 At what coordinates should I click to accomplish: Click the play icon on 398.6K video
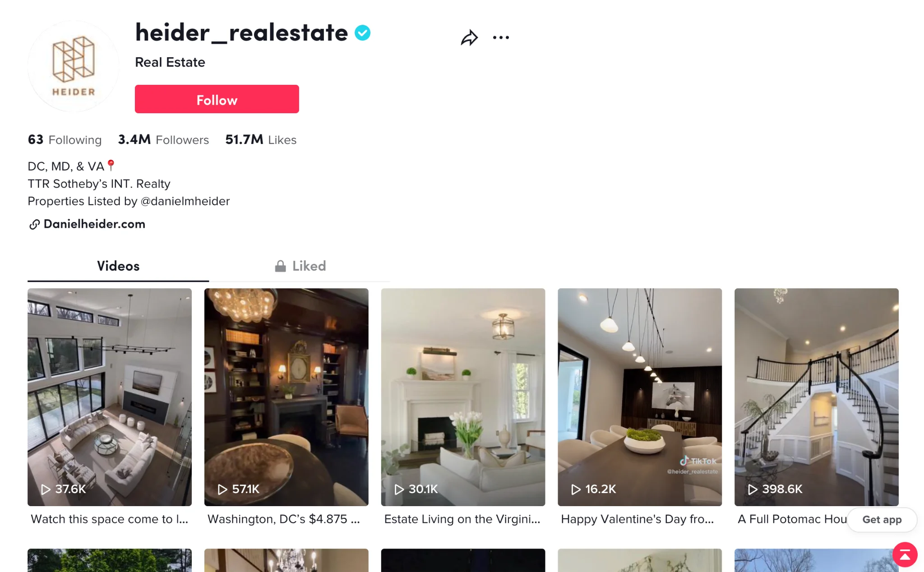coord(752,489)
